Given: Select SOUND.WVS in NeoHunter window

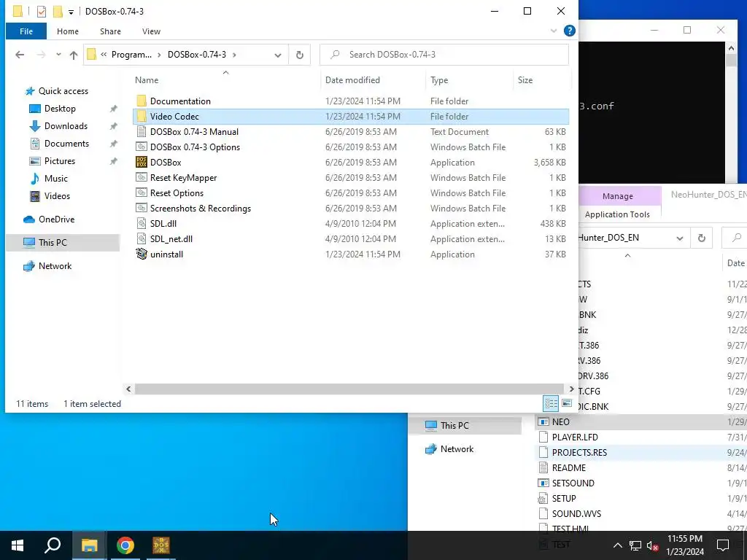Looking at the screenshot, I should point(576,514).
